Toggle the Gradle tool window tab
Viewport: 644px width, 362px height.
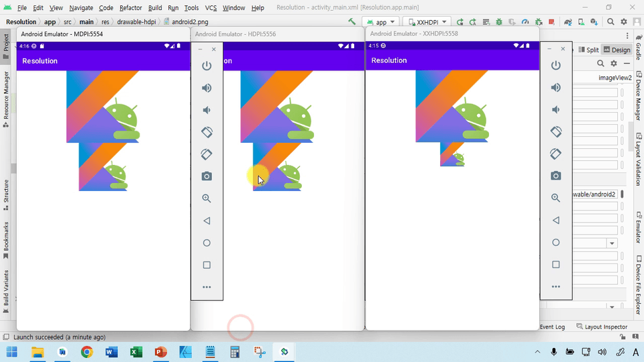pos(639,47)
